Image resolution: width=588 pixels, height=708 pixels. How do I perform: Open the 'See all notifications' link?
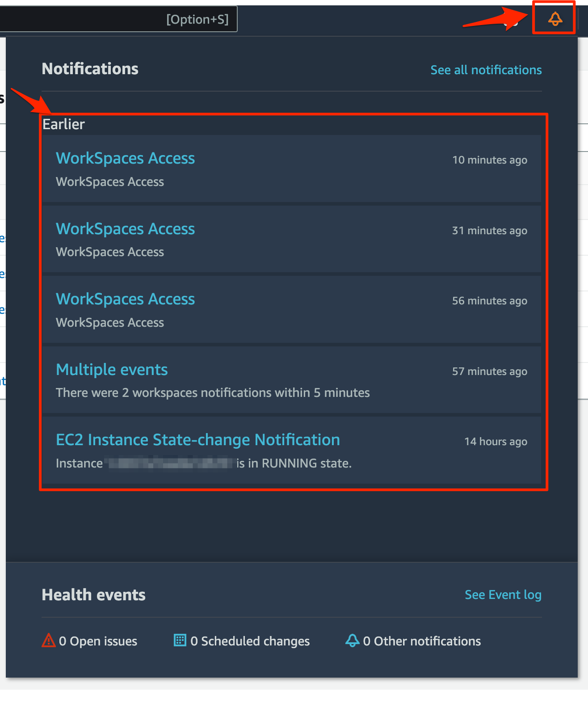[x=486, y=70]
